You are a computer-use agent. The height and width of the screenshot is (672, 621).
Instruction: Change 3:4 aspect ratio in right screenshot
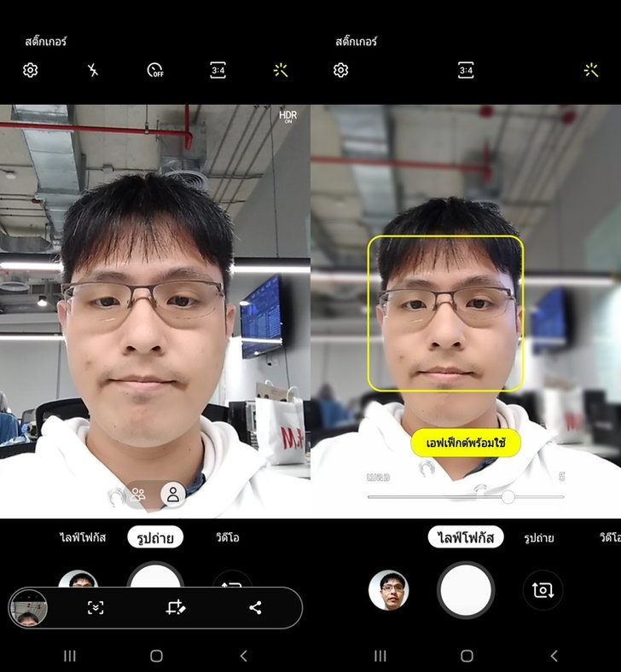coord(466,70)
